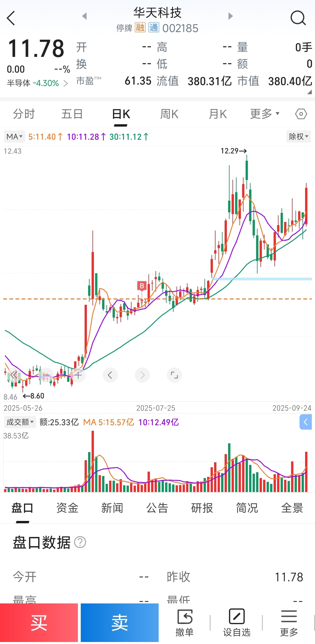This screenshot has width=315, height=644.
Task: Tap the blue 卖 sell button
Action: pos(120,623)
